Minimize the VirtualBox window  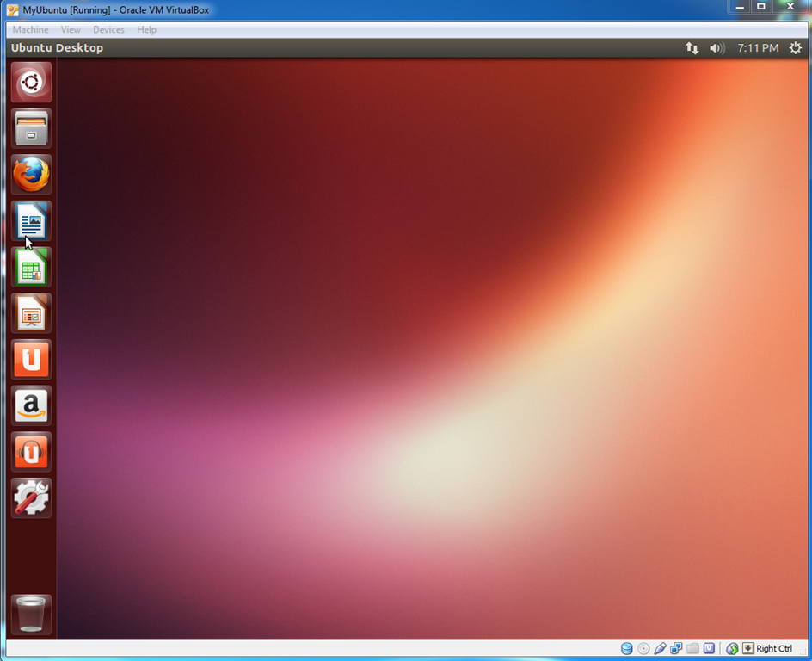(740, 7)
